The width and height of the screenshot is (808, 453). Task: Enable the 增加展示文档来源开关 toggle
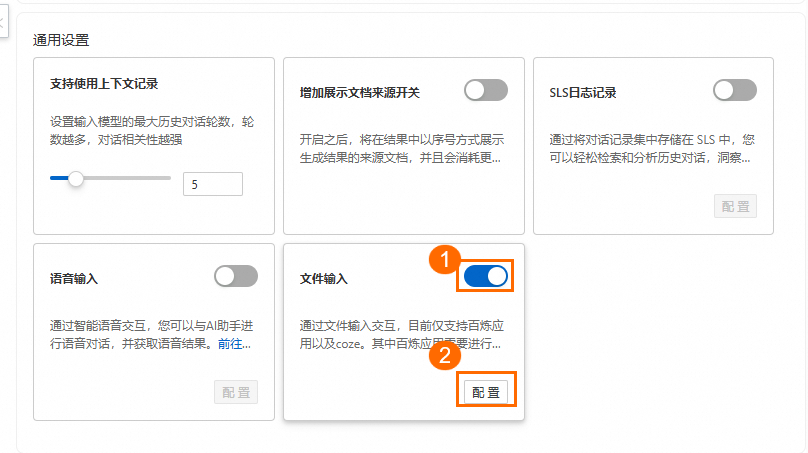[x=485, y=90]
